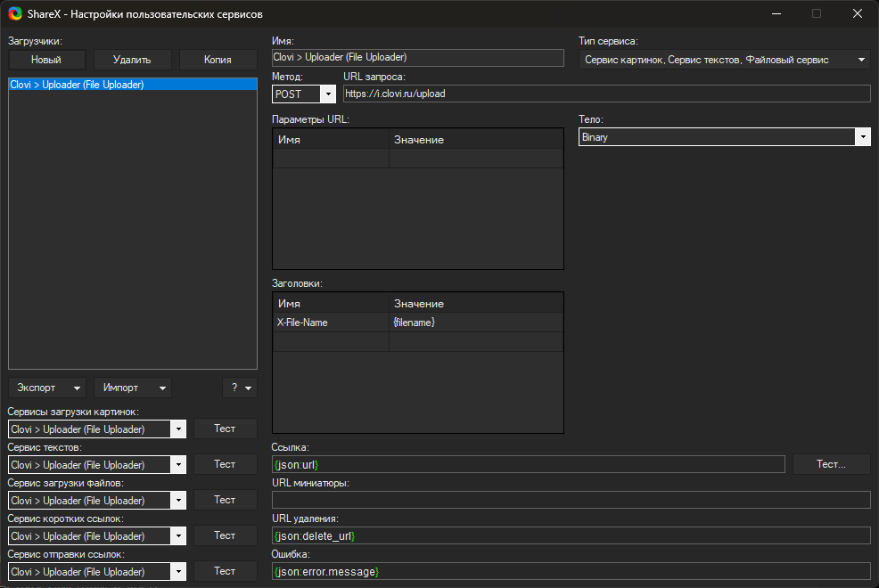Click the Имя column header in Заголовки
The image size is (879, 588).
point(331,304)
